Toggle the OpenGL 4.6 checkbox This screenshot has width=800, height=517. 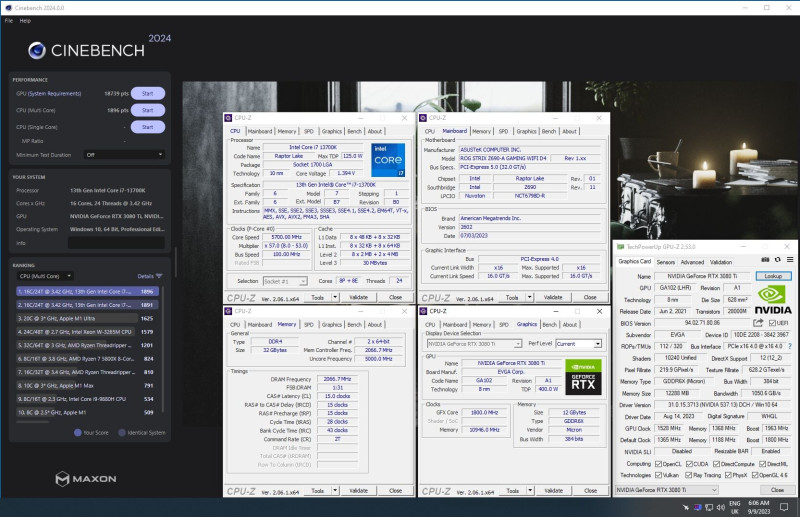coord(755,475)
